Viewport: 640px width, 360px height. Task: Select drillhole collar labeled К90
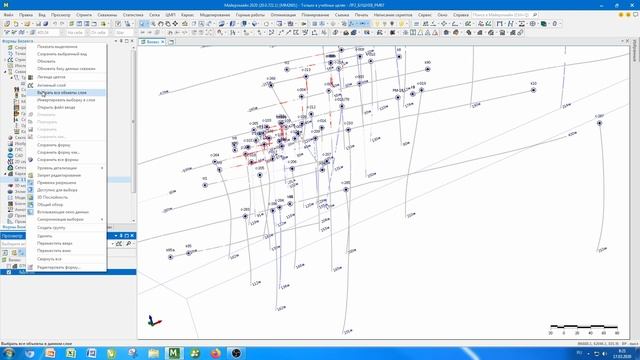427,69
